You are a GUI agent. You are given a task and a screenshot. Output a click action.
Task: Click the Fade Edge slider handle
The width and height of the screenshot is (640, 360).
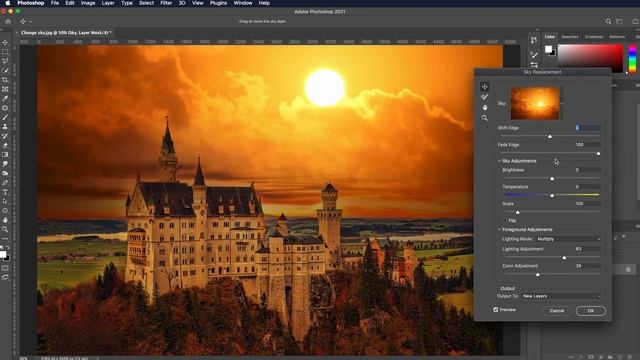(x=598, y=153)
